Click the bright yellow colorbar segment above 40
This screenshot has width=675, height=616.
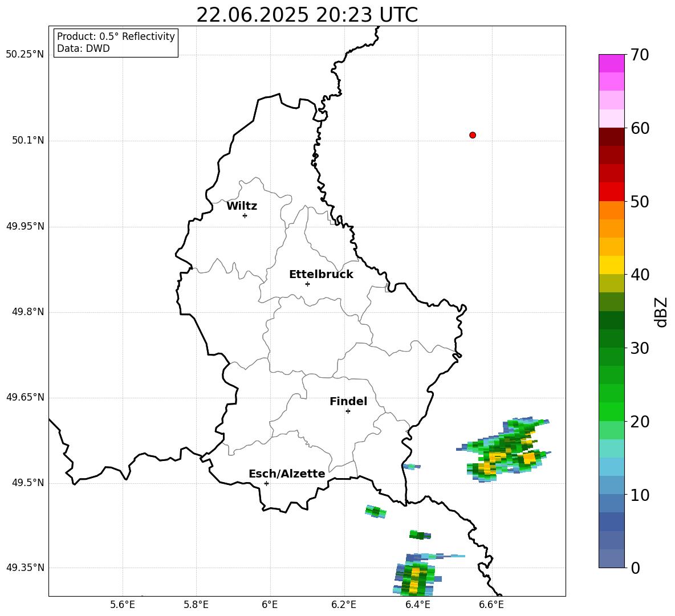tap(612, 265)
